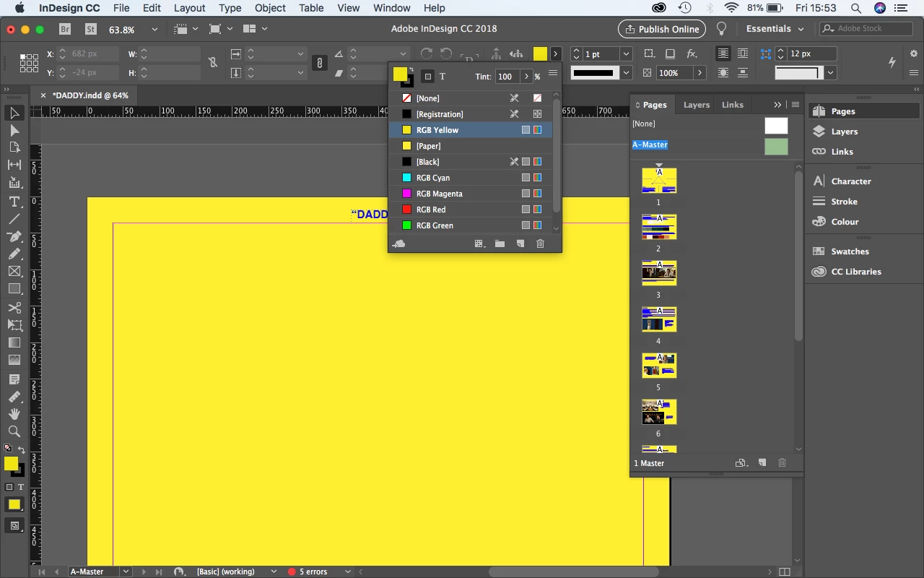Select the Note tool

[x=14, y=379]
